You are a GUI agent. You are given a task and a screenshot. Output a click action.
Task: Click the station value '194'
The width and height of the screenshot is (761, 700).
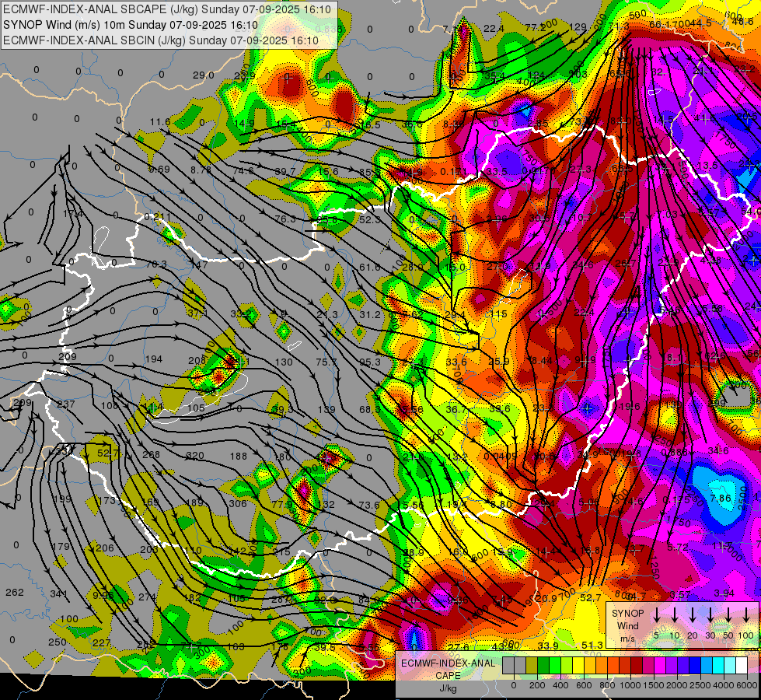pyautogui.click(x=154, y=359)
